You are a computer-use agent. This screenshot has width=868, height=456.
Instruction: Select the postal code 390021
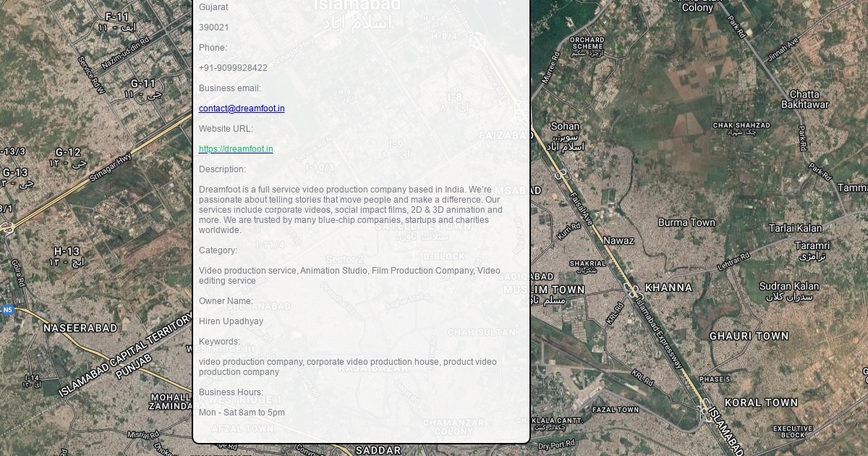coord(213,28)
